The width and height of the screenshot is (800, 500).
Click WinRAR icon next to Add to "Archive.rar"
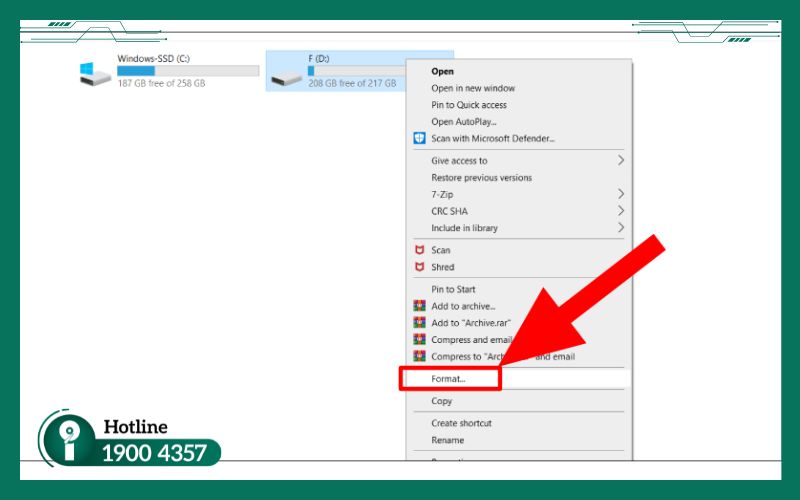[x=420, y=323]
